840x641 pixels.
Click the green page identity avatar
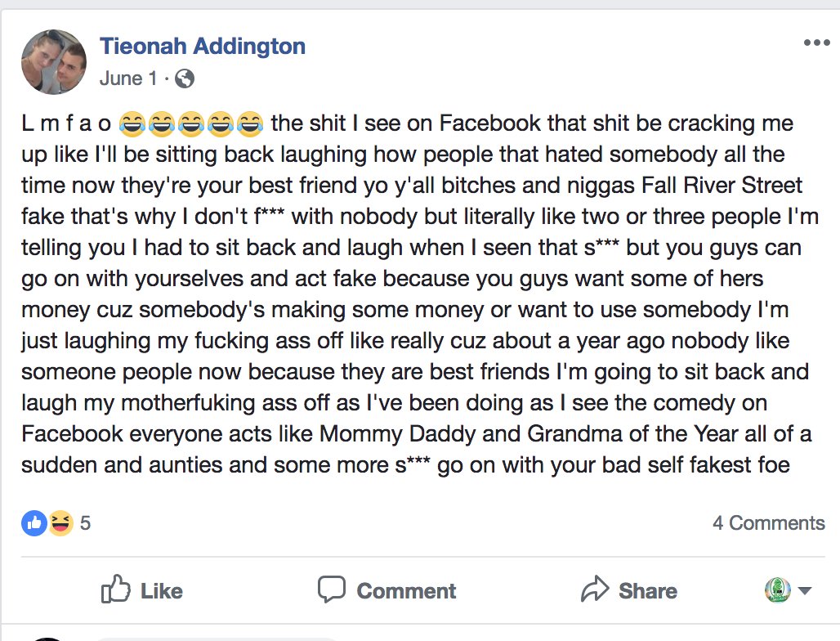coord(777,590)
